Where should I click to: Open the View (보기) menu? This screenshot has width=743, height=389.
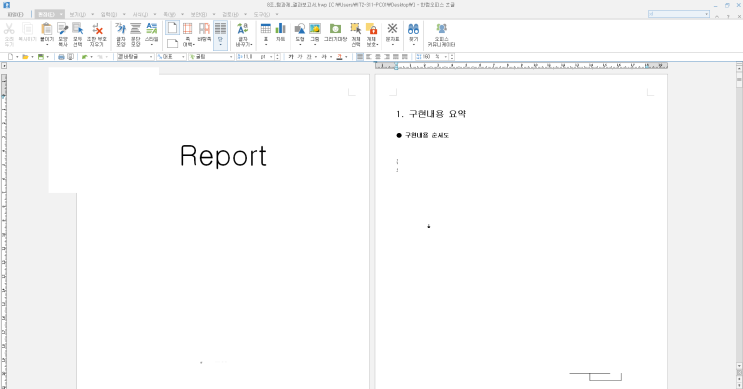coord(77,15)
